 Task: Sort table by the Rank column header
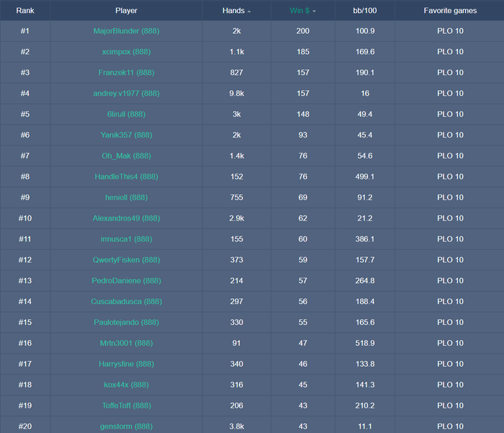tap(25, 11)
